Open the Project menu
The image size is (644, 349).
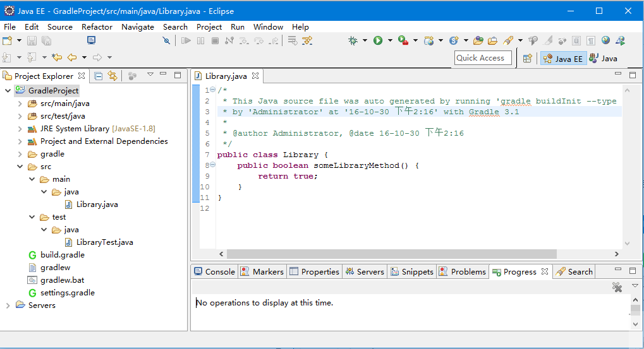(209, 27)
